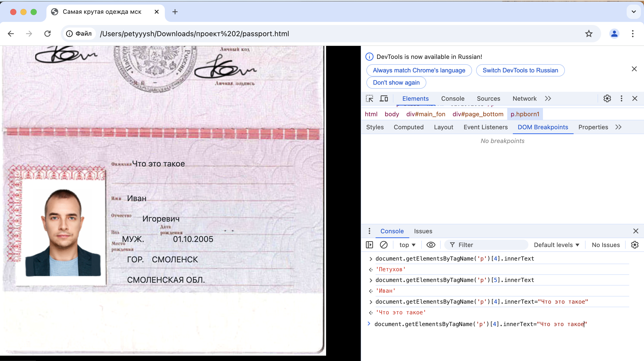
Task: Click Don't show again button
Action: click(396, 83)
